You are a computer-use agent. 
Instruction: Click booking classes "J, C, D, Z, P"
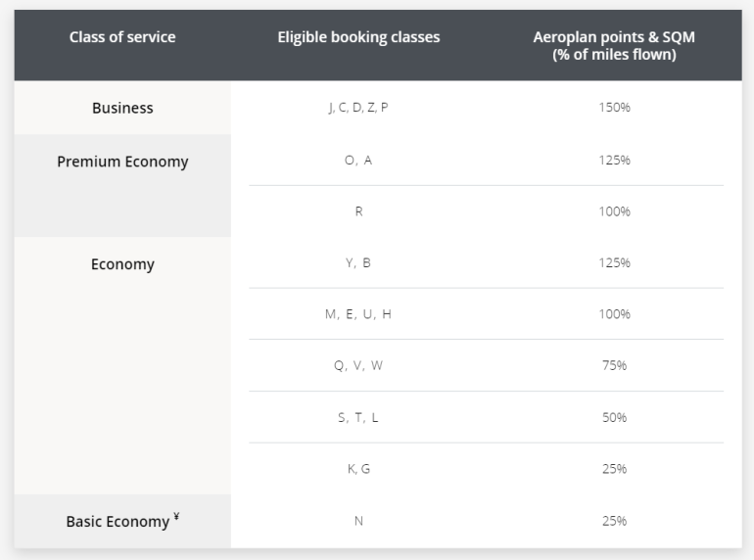click(358, 108)
